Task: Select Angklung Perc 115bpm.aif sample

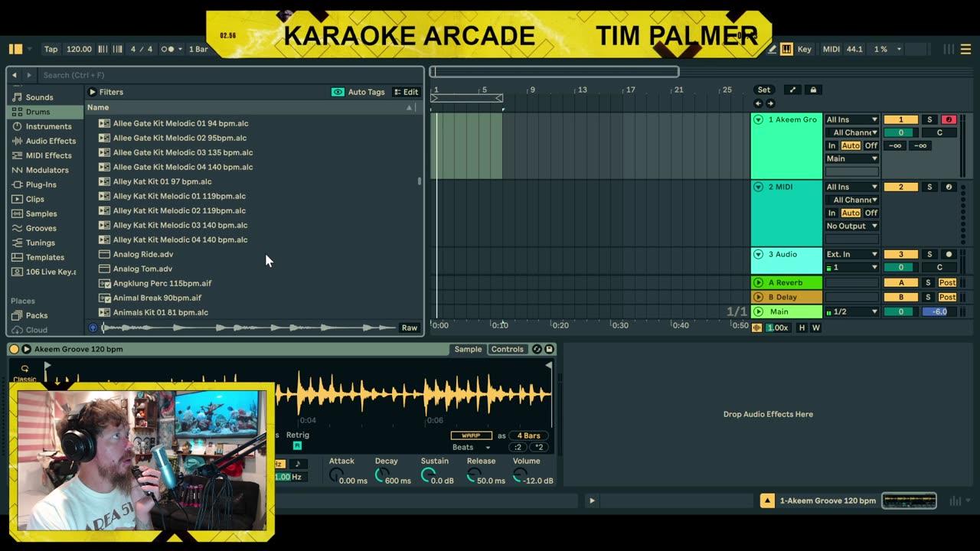Action: 162,283
